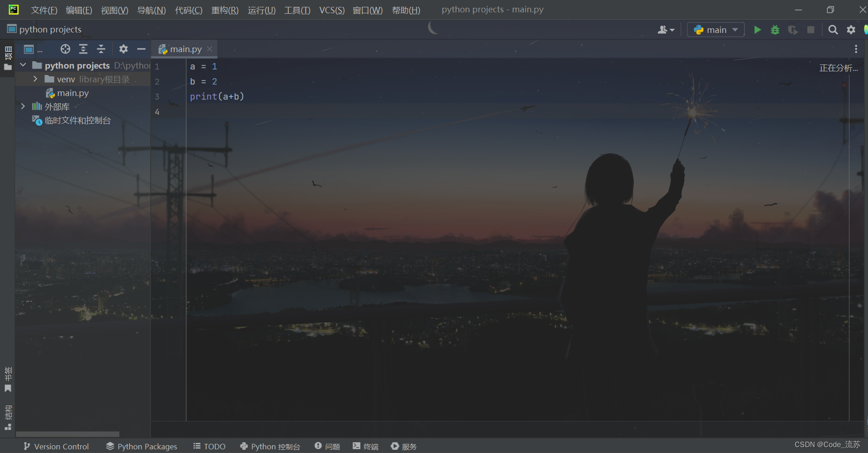Click the 正在分析... inspection status
Image resolution: width=868 pixels, height=453 pixels.
(x=838, y=68)
